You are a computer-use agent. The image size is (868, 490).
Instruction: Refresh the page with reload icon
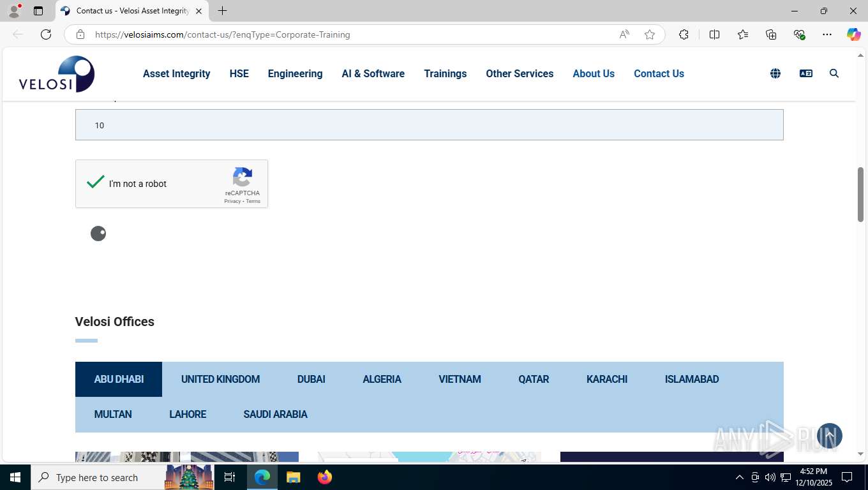[x=46, y=34]
